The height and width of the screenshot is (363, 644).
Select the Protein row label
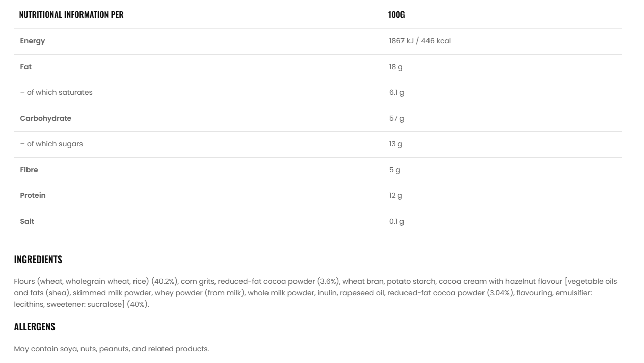tap(33, 195)
